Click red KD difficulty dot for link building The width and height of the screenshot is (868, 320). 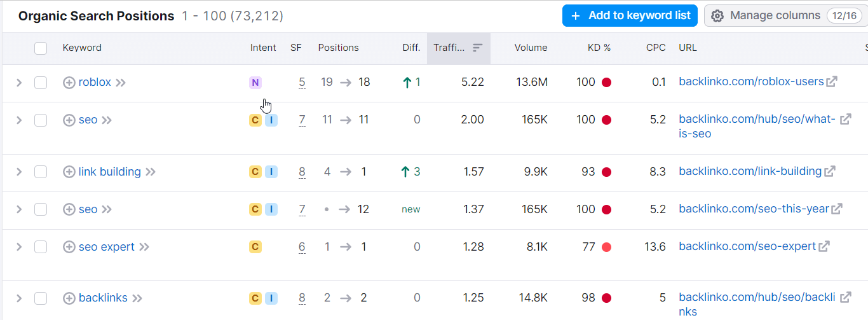pyautogui.click(x=606, y=172)
